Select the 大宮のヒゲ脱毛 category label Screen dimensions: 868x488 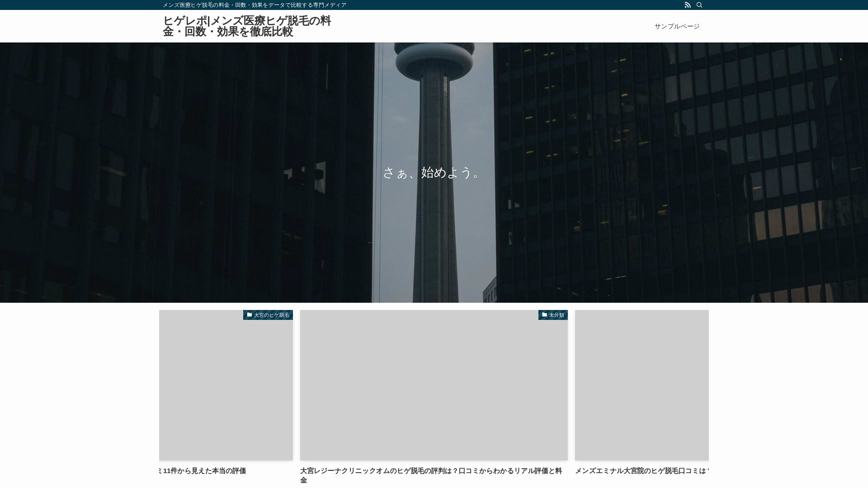point(268,315)
